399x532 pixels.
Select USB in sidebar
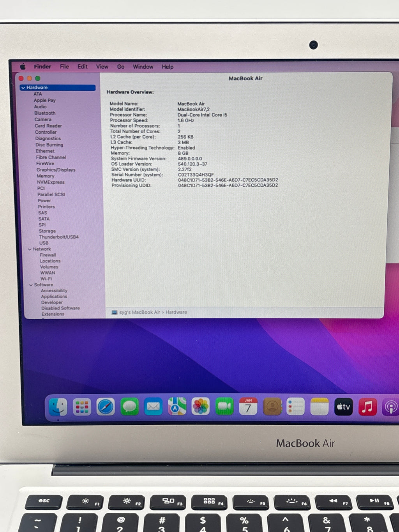click(x=44, y=243)
